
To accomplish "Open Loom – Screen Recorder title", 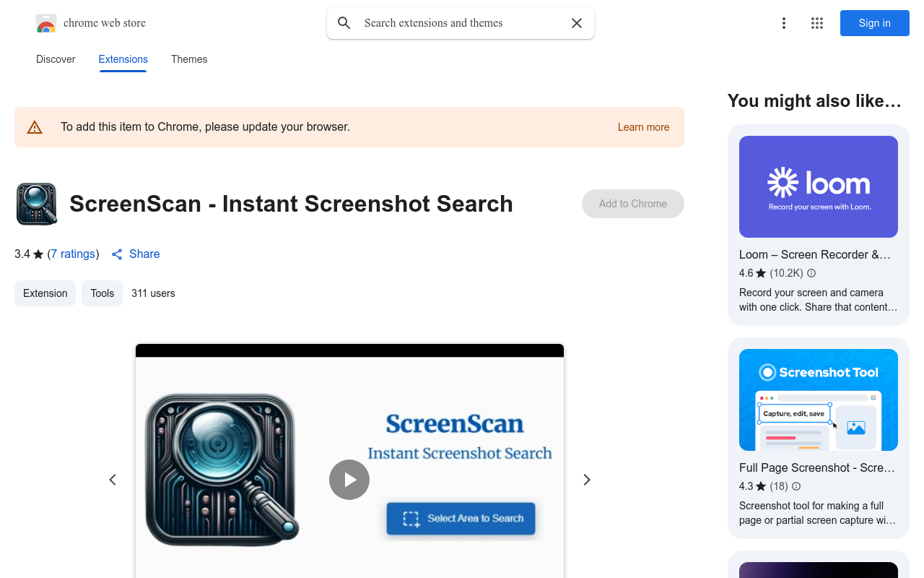I will pyautogui.click(x=815, y=254).
